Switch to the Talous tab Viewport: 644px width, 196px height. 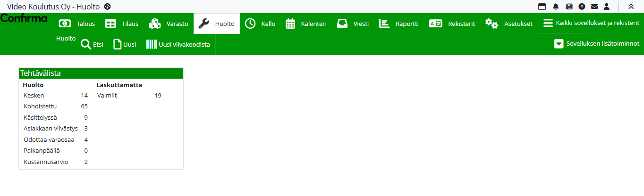(x=76, y=24)
